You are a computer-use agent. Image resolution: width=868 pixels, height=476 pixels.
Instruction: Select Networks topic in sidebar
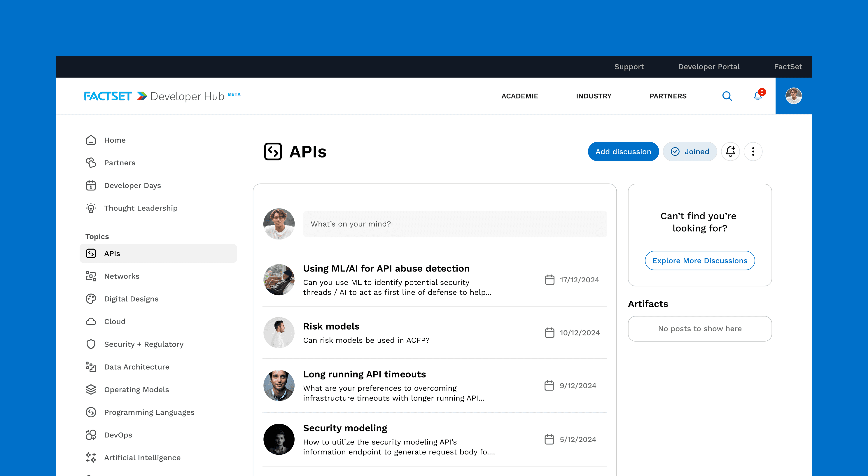pyautogui.click(x=122, y=276)
